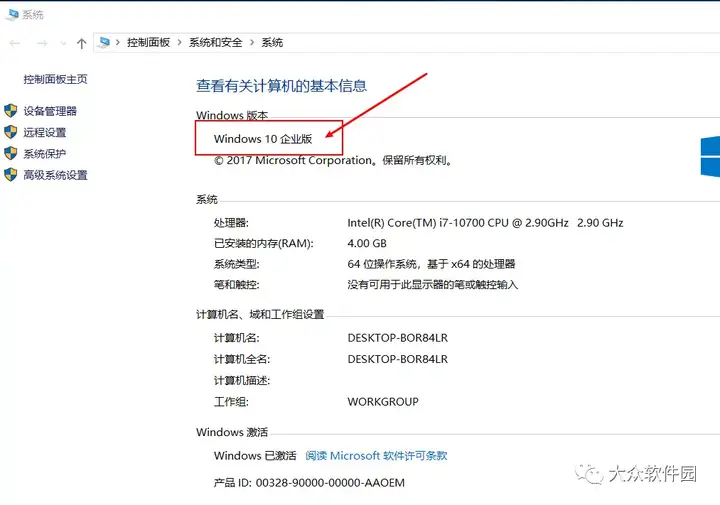Select 计算机全名 value DESKTOP-BOR84LR
Screen dimensions: 720x505
click(398, 359)
